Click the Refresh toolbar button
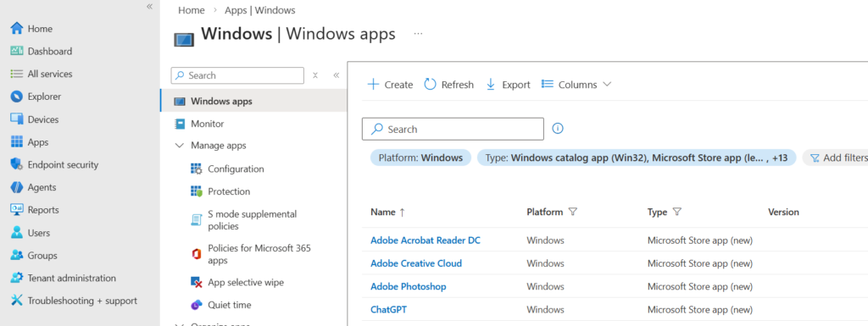This screenshot has height=326, width=868. [449, 85]
